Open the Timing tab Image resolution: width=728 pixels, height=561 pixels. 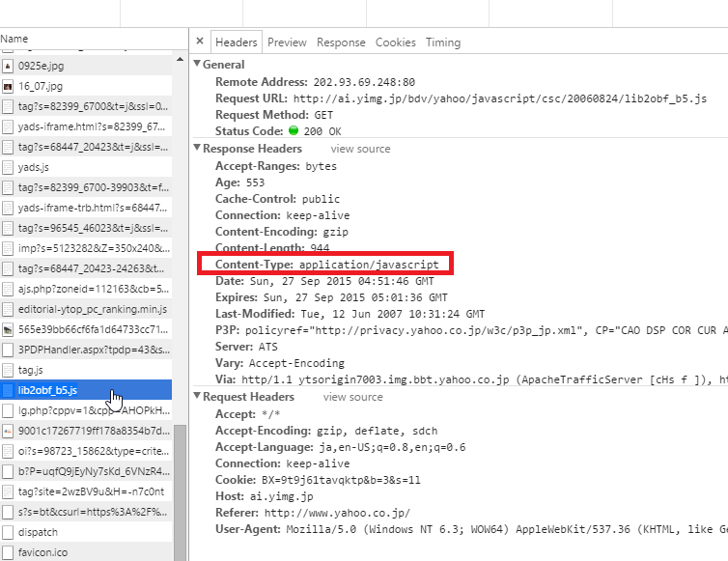coord(443,42)
